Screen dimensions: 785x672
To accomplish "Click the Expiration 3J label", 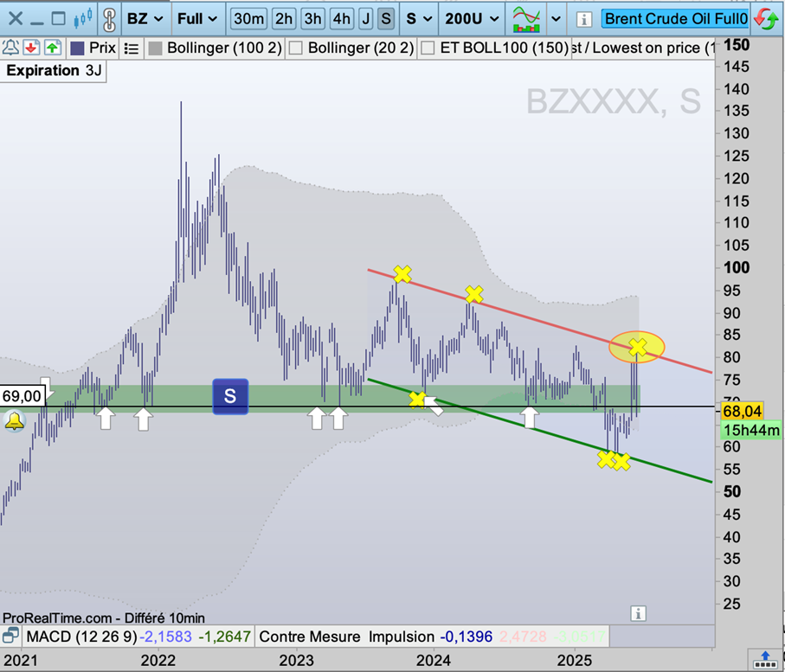I will pos(54,71).
